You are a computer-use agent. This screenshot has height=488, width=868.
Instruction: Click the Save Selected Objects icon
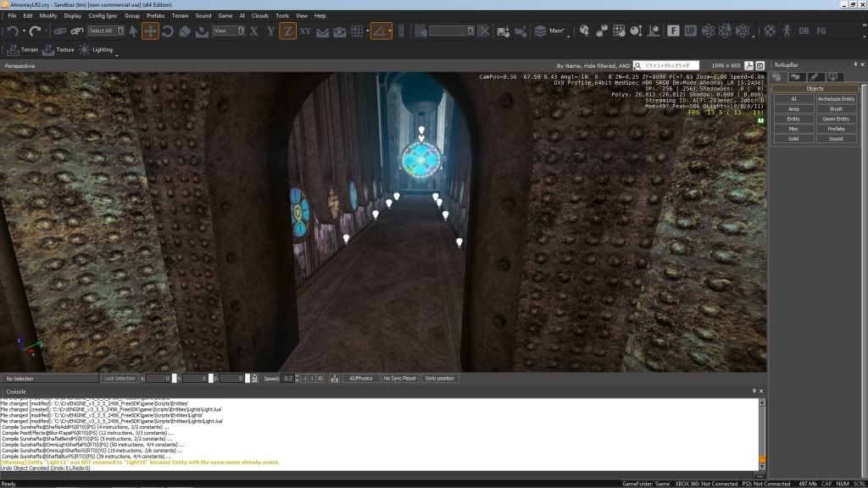click(503, 31)
